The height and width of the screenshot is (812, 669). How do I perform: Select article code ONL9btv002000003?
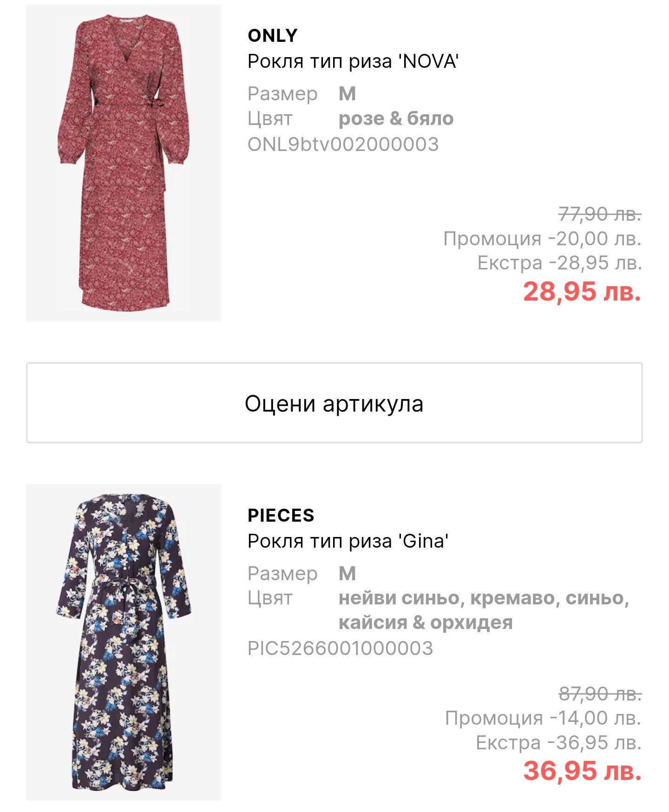coord(343,144)
